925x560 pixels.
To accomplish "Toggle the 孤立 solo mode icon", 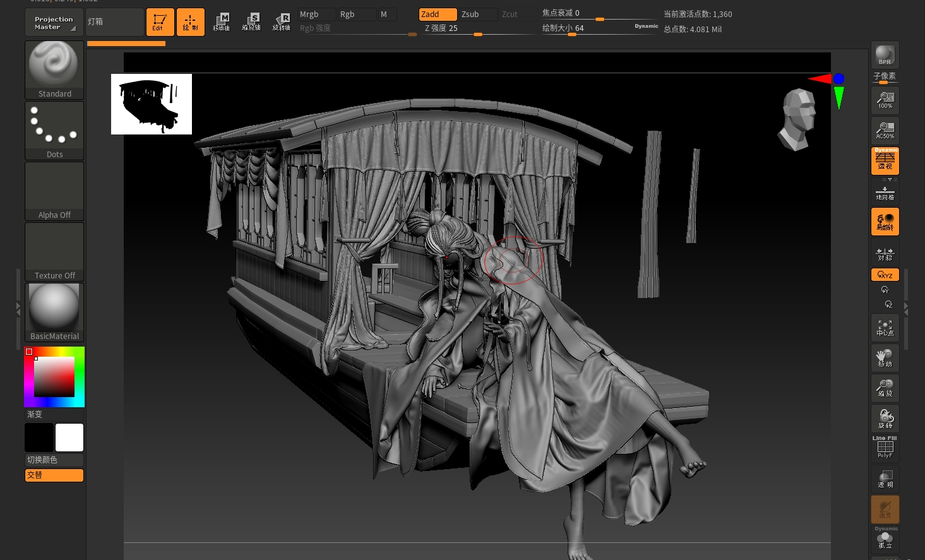I will click(x=885, y=539).
